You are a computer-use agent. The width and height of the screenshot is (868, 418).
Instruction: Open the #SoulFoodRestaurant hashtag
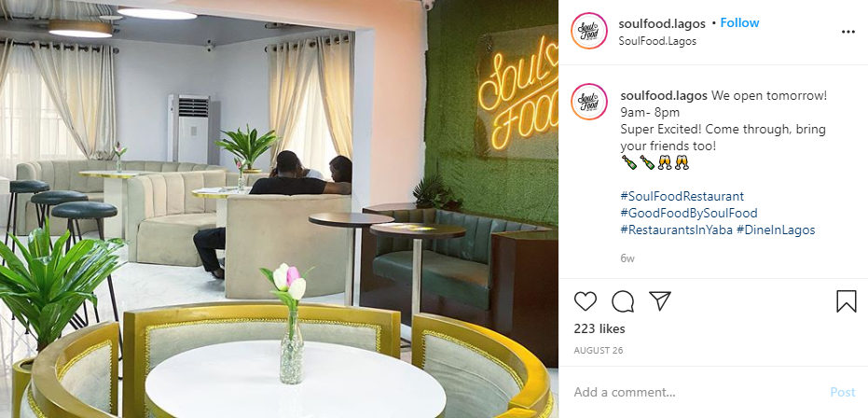[682, 196]
